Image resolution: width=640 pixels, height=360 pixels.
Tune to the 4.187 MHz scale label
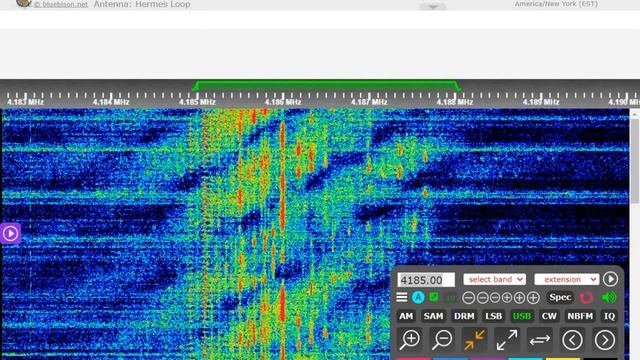pyautogui.click(x=369, y=102)
